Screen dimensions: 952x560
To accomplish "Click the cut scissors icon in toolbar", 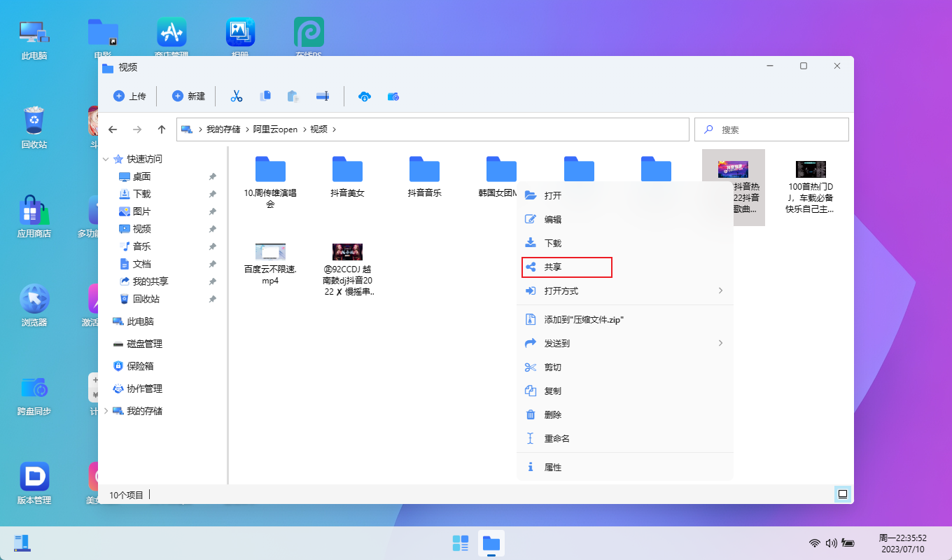I will click(237, 97).
